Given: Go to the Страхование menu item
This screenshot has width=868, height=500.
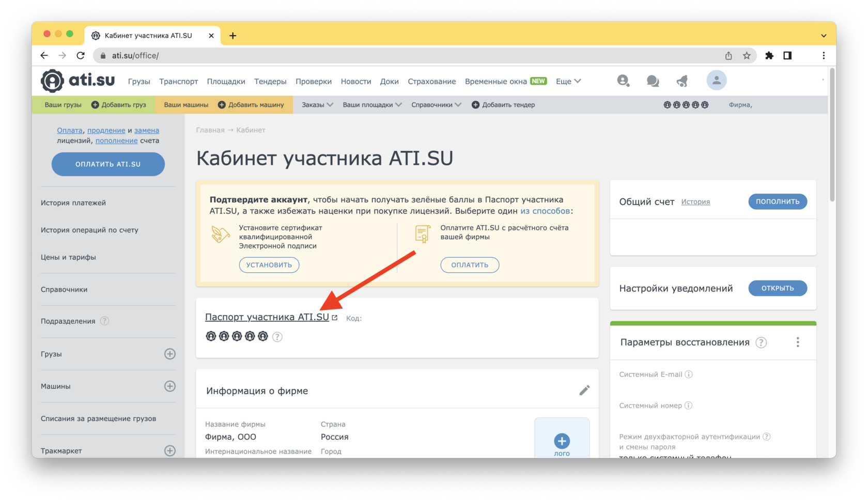Looking at the screenshot, I should tap(431, 82).
